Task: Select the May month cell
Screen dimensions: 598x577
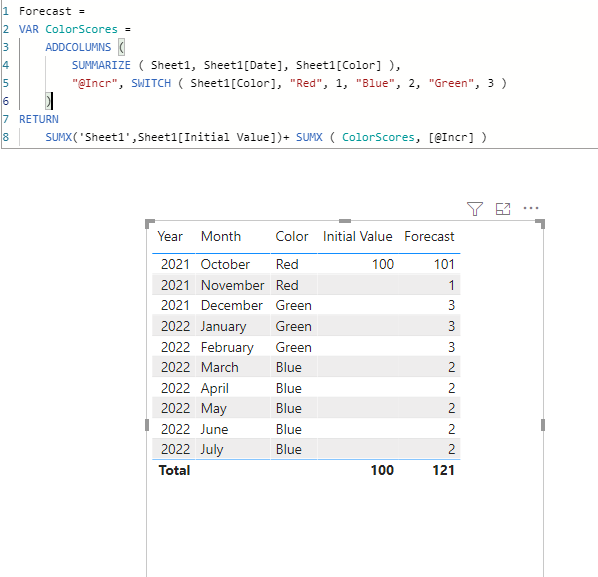Action: point(214,408)
